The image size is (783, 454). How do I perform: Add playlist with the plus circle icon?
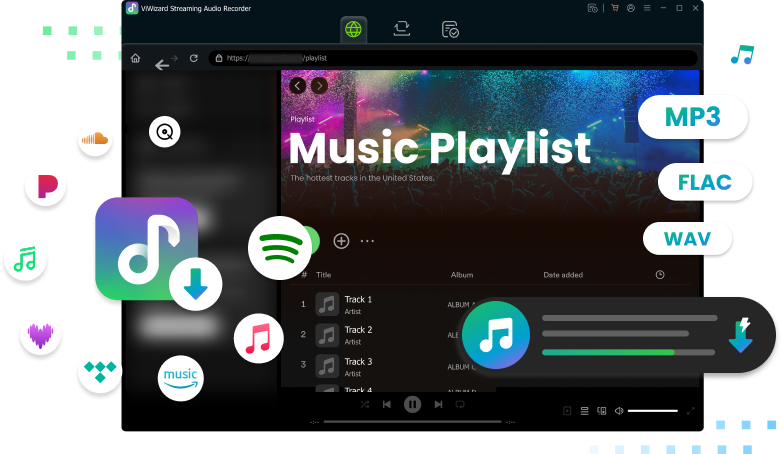pyautogui.click(x=341, y=241)
